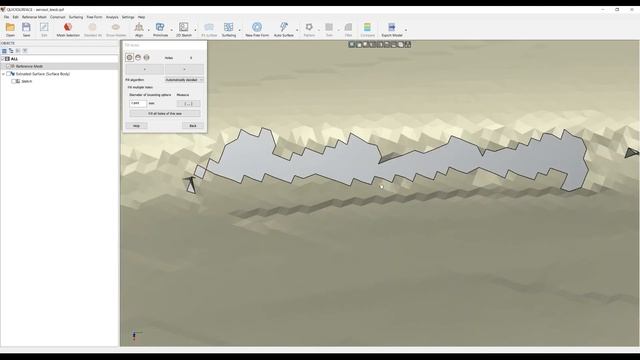The height and width of the screenshot is (360, 640).
Task: Click the Trim tool icon
Action: [x=329, y=28]
